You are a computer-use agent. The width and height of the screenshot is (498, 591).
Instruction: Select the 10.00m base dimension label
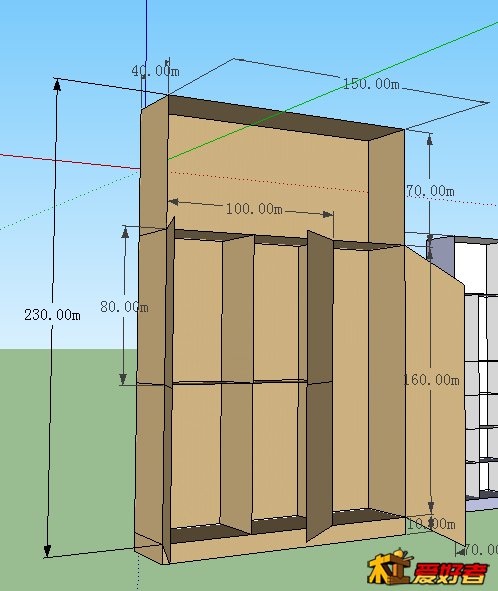click(432, 524)
